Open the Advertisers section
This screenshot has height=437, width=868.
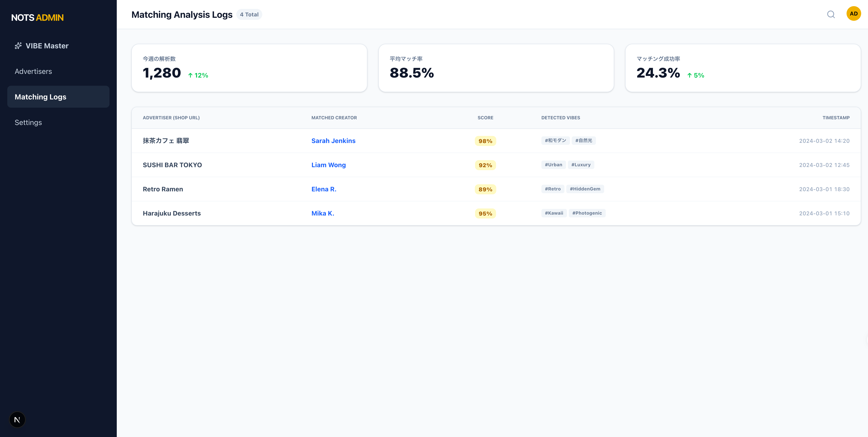(x=33, y=71)
